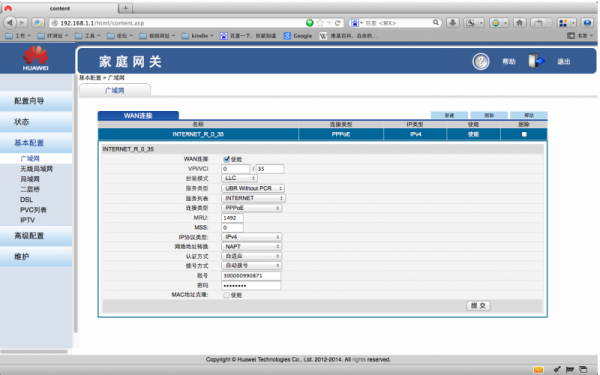Open the 连接类型 PPPoE dropdown

point(251,208)
